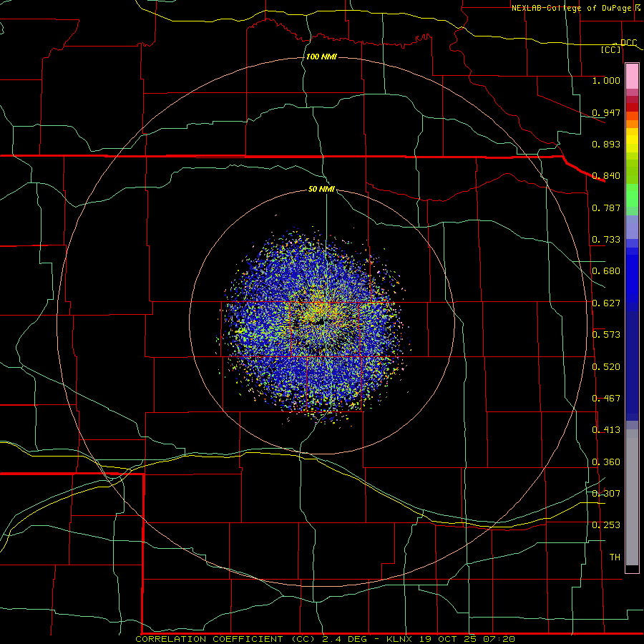Click the "0.467" color scale value
Image resolution: width=644 pixels, height=644 pixels.
tap(606, 399)
